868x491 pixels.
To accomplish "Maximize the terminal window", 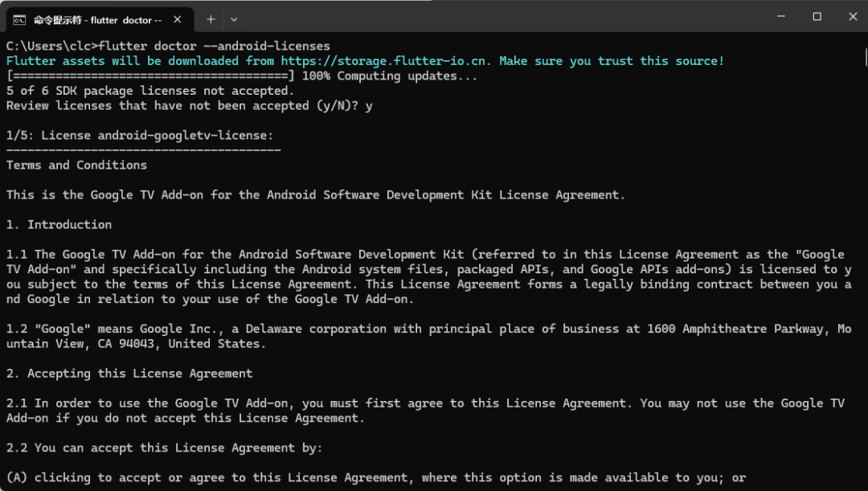I will (817, 16).
